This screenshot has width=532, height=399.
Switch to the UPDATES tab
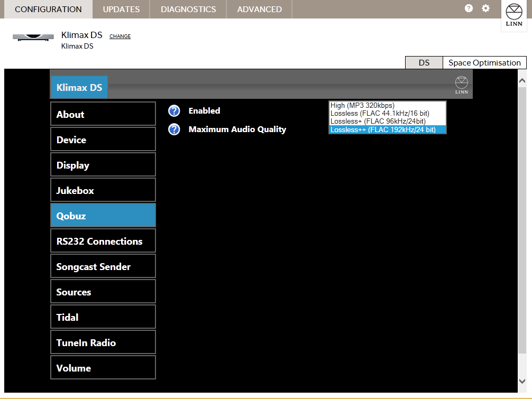[x=121, y=9]
